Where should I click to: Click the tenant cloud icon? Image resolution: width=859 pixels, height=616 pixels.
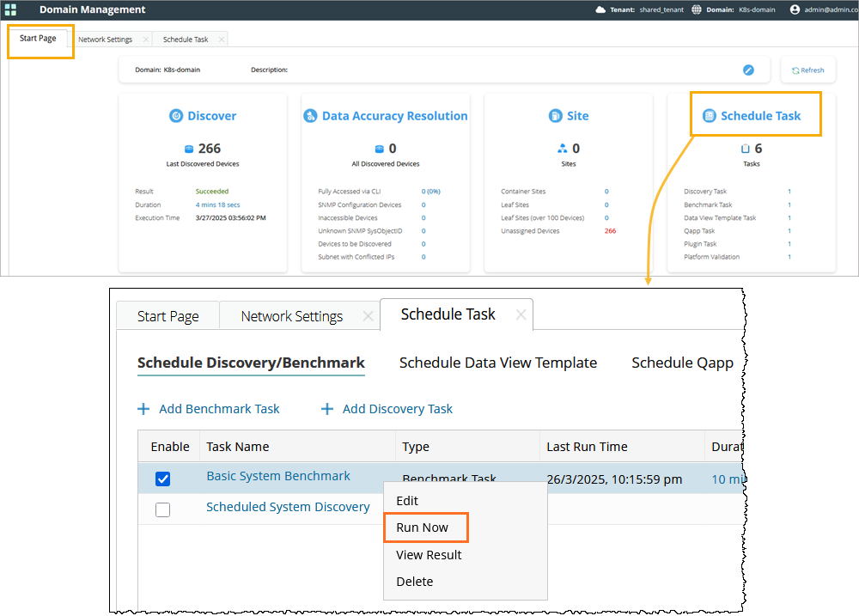click(600, 9)
